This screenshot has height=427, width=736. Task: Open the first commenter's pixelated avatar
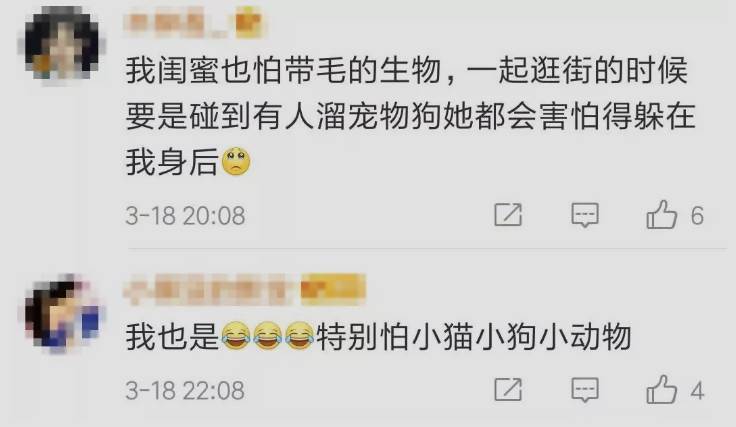point(61,43)
